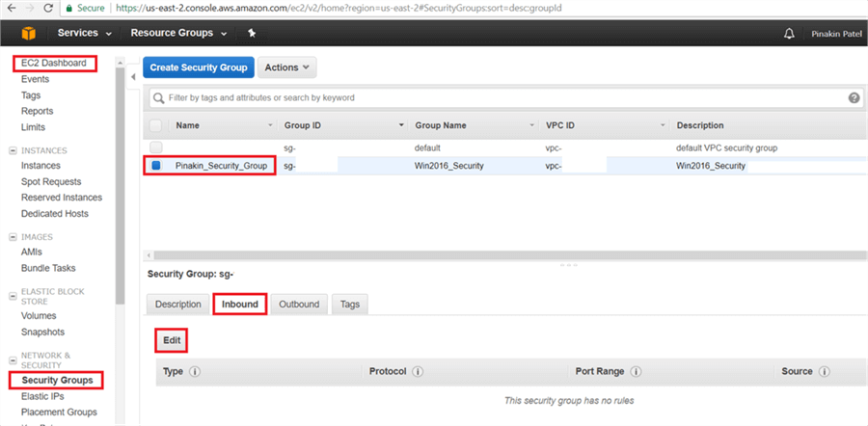Open Reserved Instances in sidebar

click(62, 198)
